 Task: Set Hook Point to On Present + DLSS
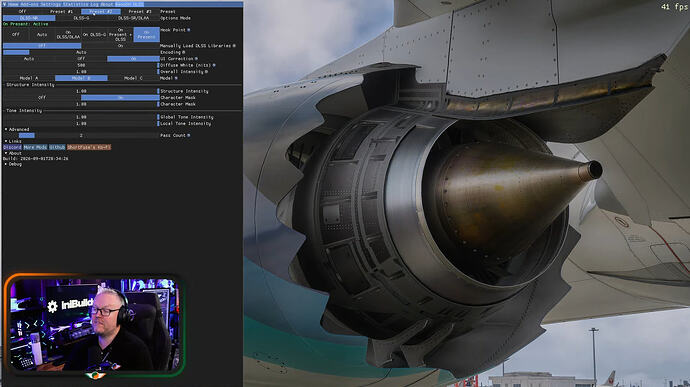coord(120,34)
